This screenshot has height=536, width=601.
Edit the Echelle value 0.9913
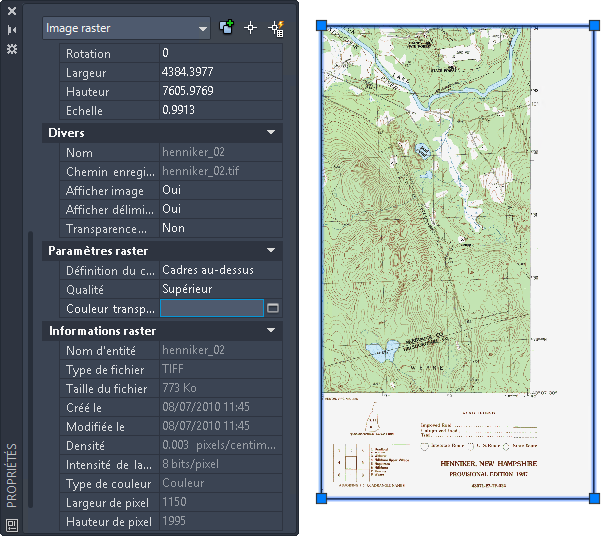[221, 110]
